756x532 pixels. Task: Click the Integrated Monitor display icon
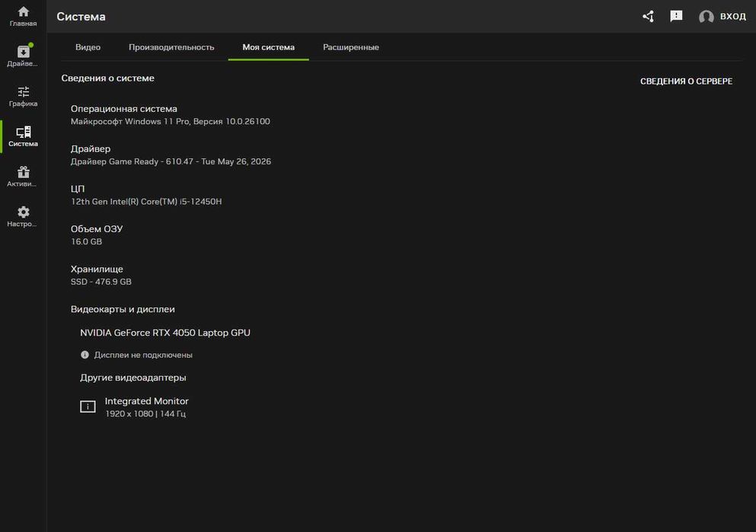coord(88,406)
